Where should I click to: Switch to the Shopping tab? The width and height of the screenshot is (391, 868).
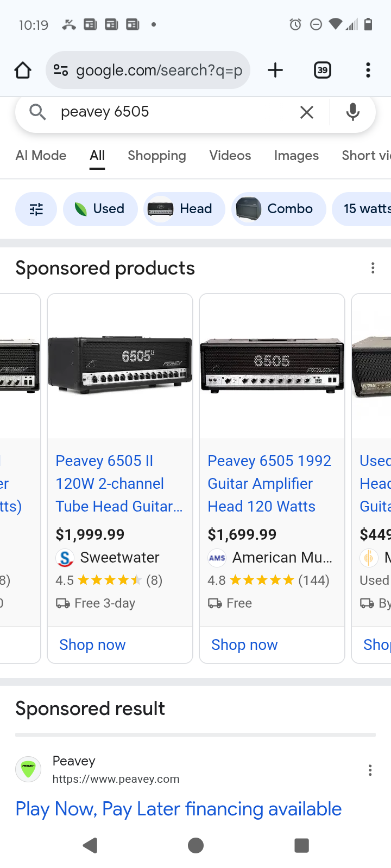(x=157, y=156)
